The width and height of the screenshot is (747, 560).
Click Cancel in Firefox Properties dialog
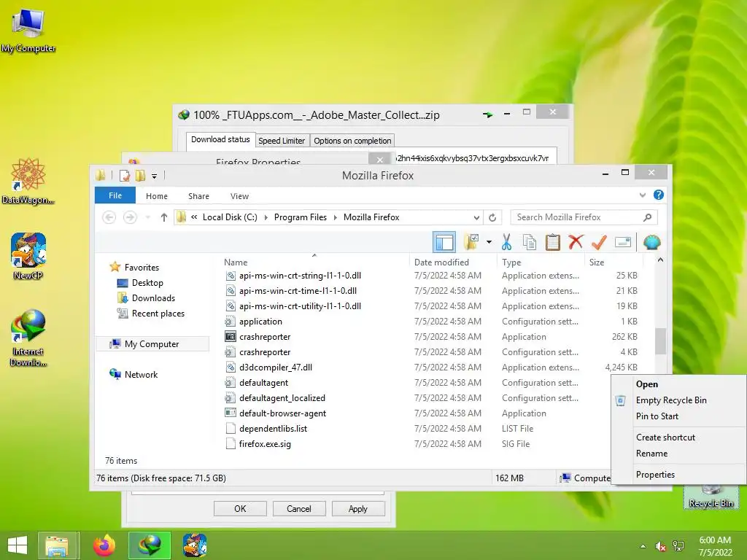coord(298,508)
